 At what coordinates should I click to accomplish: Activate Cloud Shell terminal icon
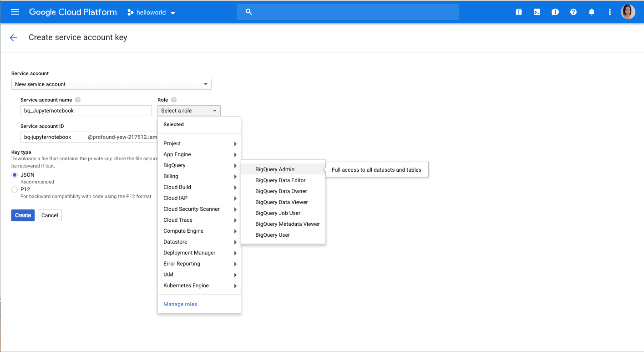(537, 12)
